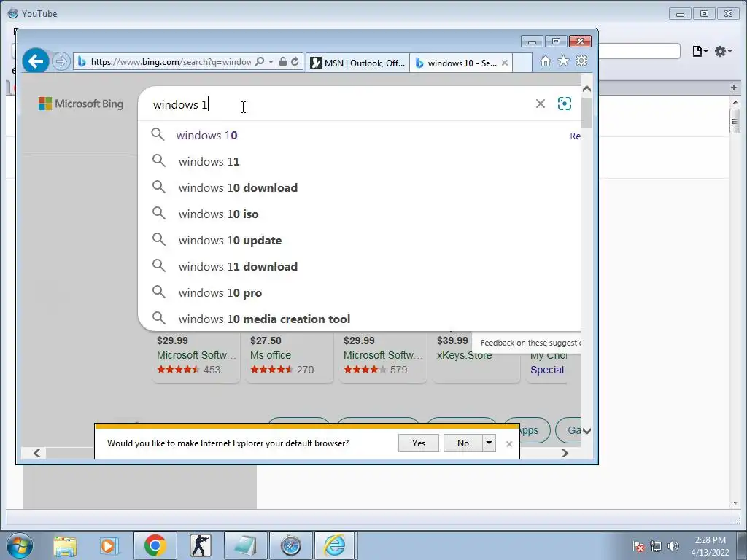Open the address bar autocomplete dropdown arrow
Viewport: 747px width, 560px height.
coord(271,62)
